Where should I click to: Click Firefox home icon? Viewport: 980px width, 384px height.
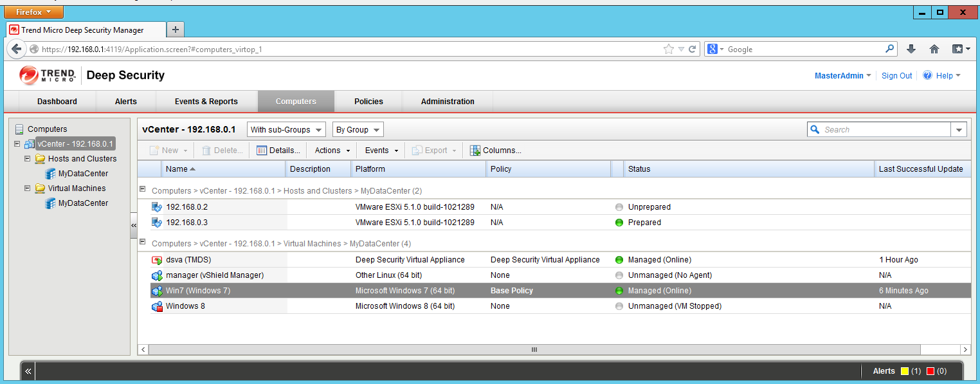(x=934, y=49)
